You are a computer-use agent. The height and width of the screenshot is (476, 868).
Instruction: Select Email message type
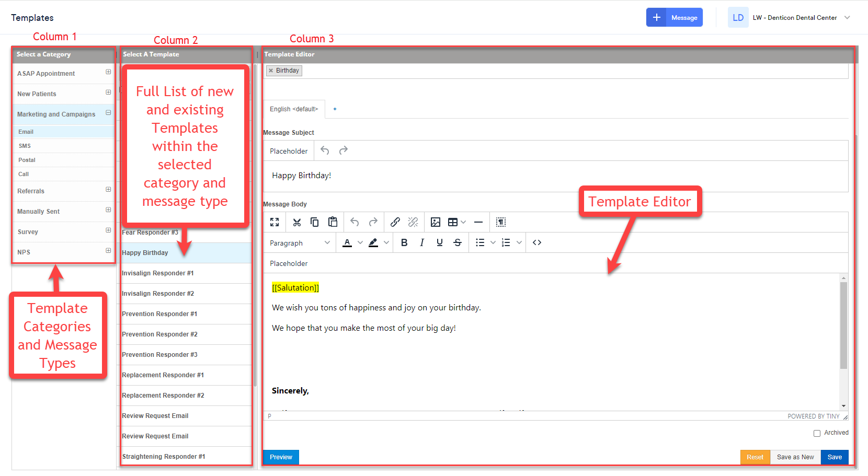pyautogui.click(x=63, y=132)
